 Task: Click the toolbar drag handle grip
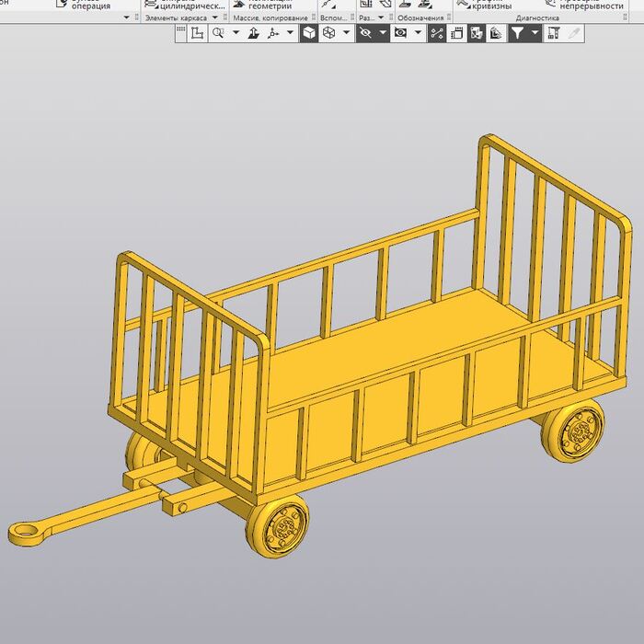coord(180,33)
